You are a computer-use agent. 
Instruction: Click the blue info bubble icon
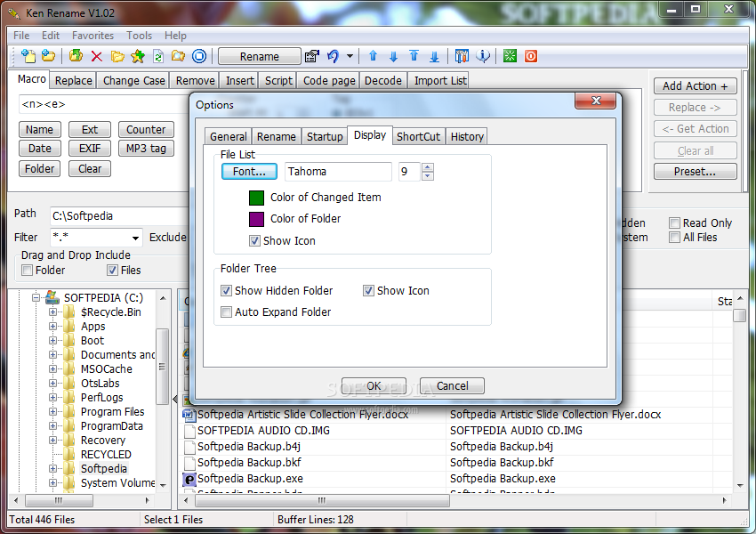coord(483,56)
